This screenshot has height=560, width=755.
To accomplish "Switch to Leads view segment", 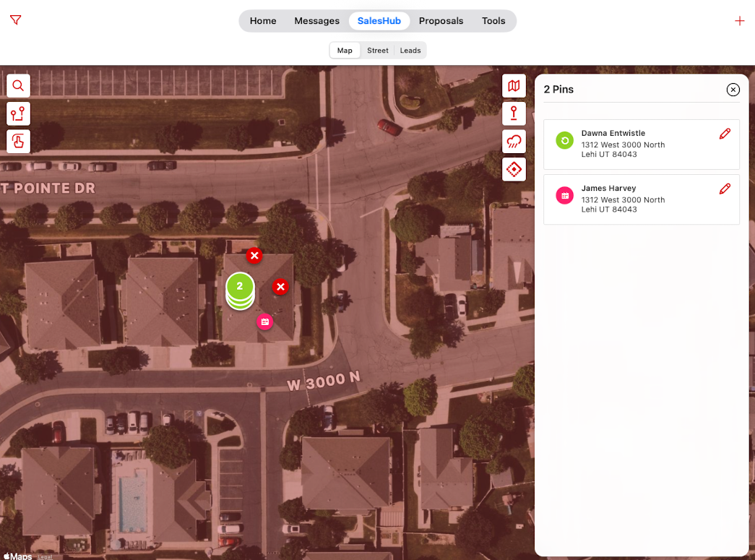I will click(410, 51).
